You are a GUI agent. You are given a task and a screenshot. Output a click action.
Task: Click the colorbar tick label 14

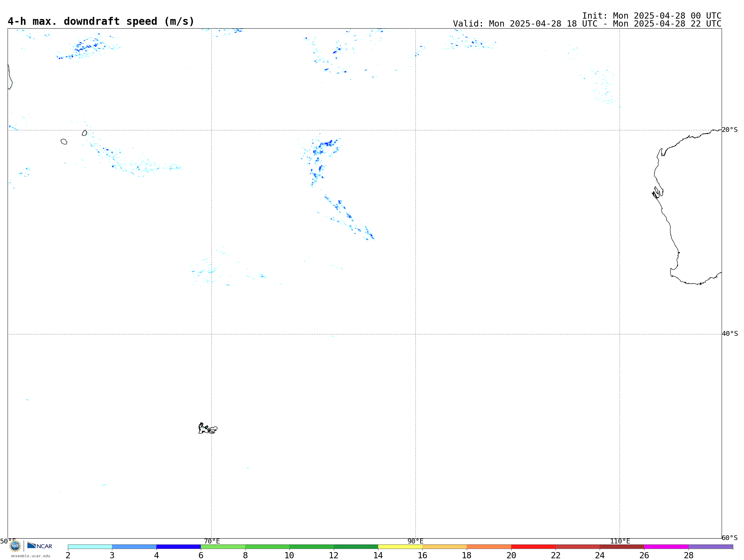(378, 556)
